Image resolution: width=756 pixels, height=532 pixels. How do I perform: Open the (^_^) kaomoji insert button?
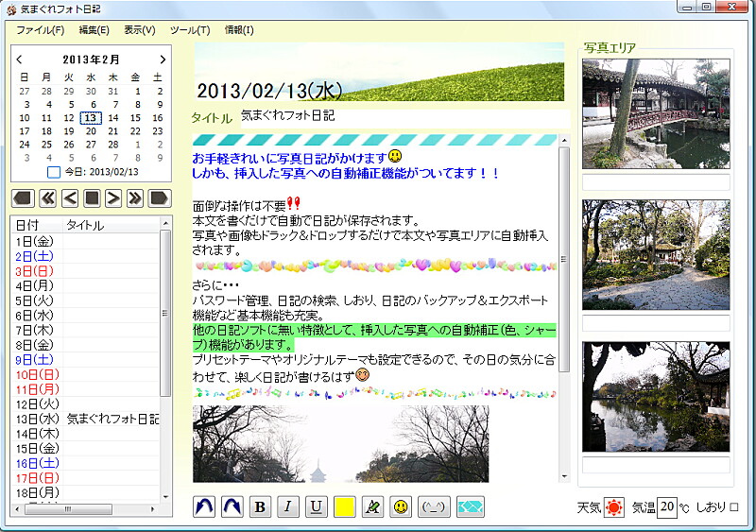pos(434,506)
